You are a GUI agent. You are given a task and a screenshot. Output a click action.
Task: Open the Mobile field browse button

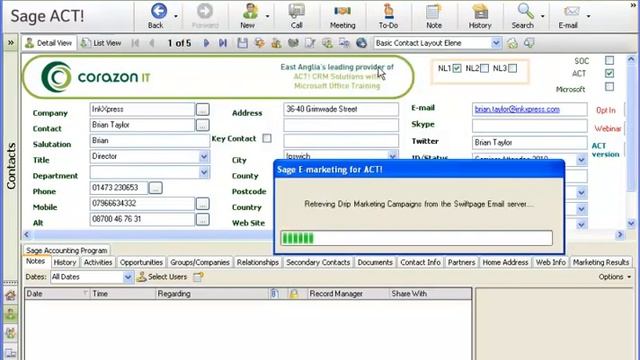click(x=202, y=204)
